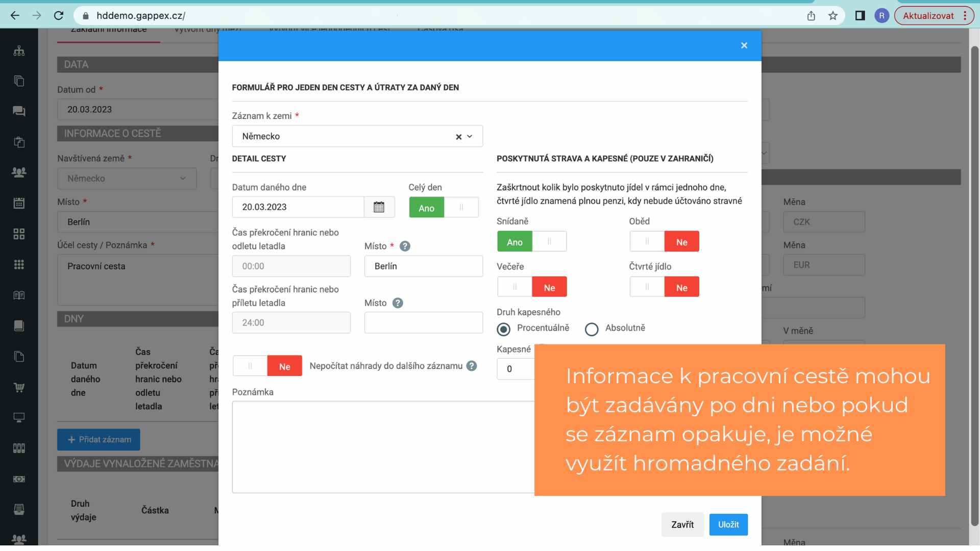Click the shopping cart sidebar icon
The width and height of the screenshot is (980, 551).
pos(19,387)
